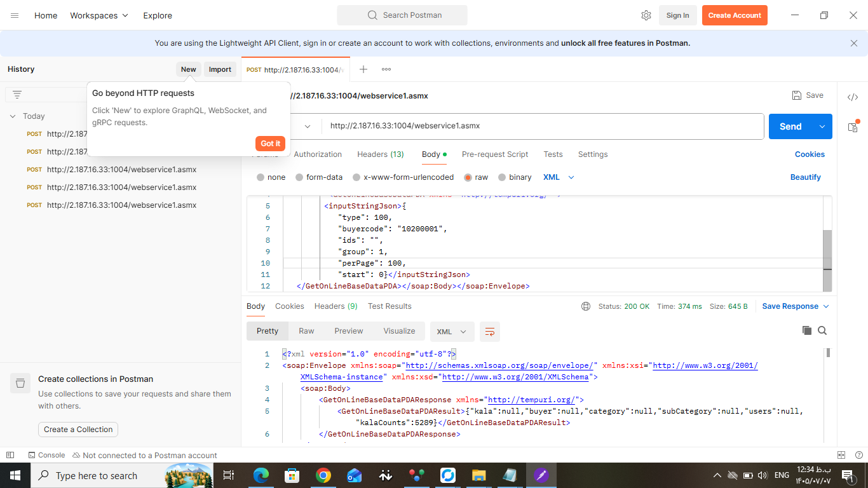Toggle the sidebar from status bar
Screen dimensions: 868x488
(10, 455)
